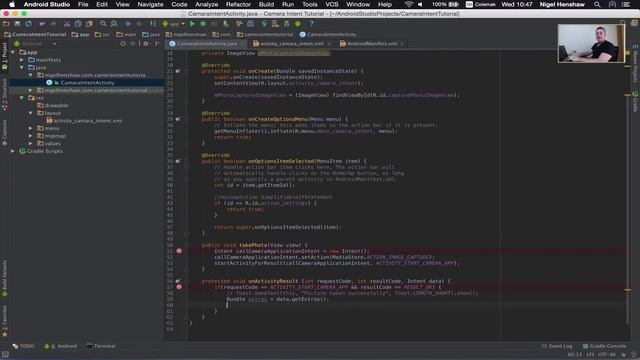The image size is (640, 360).
Task: Start debugging with the green bug icon
Action: coord(203,24)
